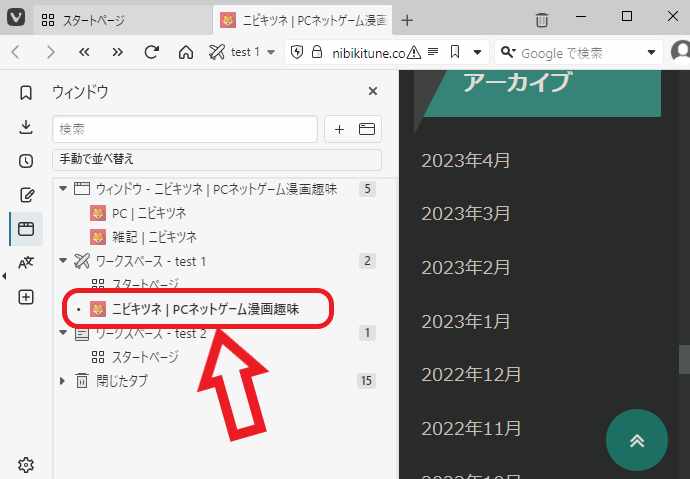Open the Downloads panel

[26, 127]
